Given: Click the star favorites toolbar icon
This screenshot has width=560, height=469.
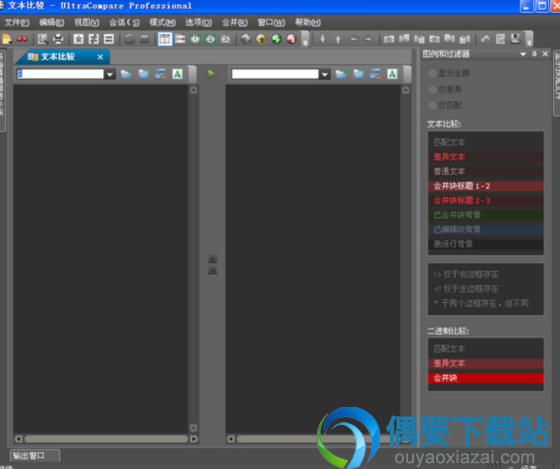Looking at the screenshot, I should pos(78,39).
